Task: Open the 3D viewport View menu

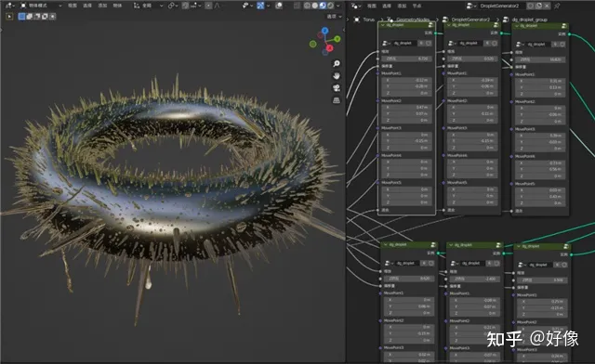Action: pos(73,6)
